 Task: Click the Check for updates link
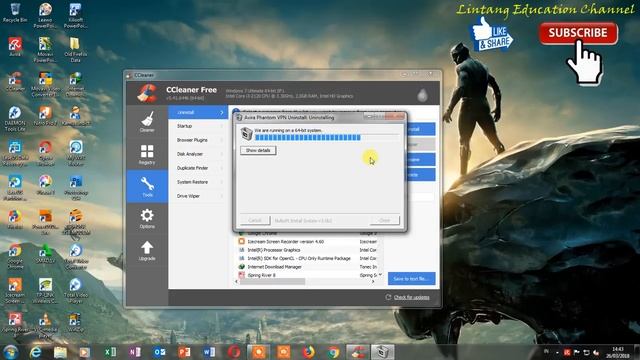(411, 297)
